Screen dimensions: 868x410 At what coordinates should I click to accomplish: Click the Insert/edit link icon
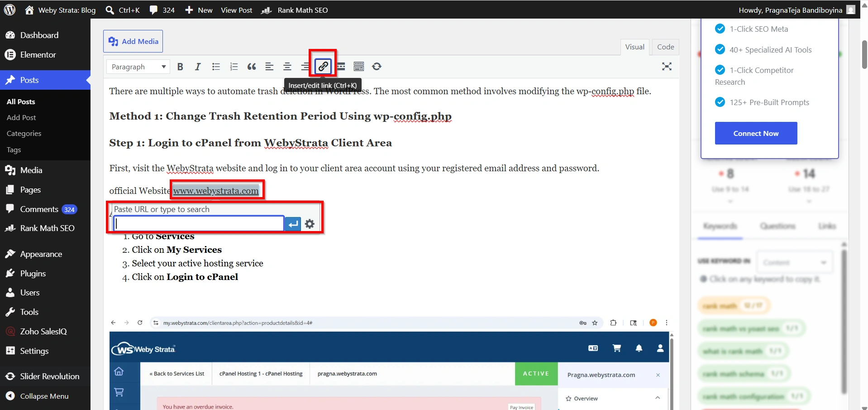click(x=323, y=67)
